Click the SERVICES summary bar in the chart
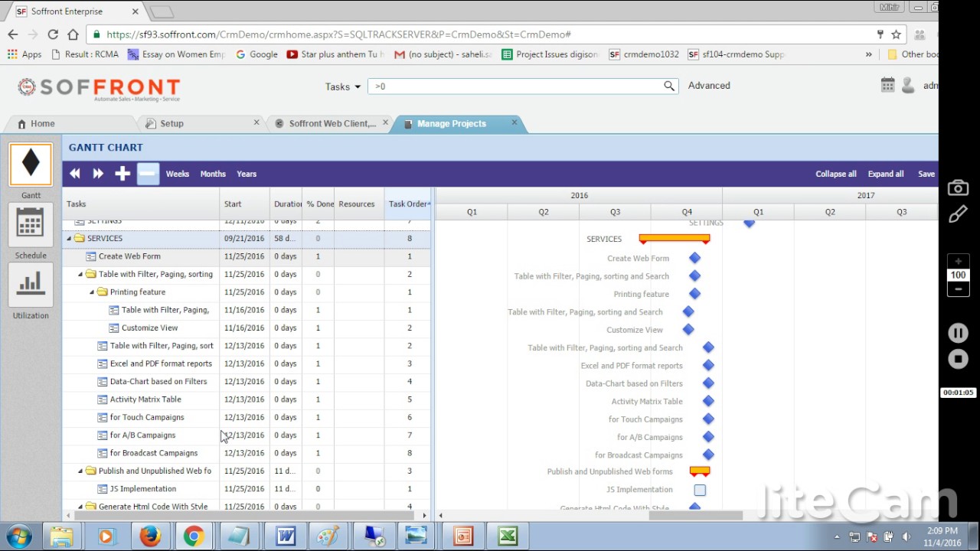Image resolution: width=980 pixels, height=551 pixels. [x=675, y=239]
